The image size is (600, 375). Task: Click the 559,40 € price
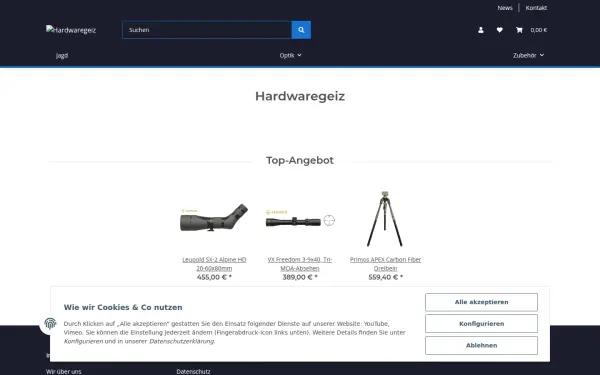click(385, 277)
